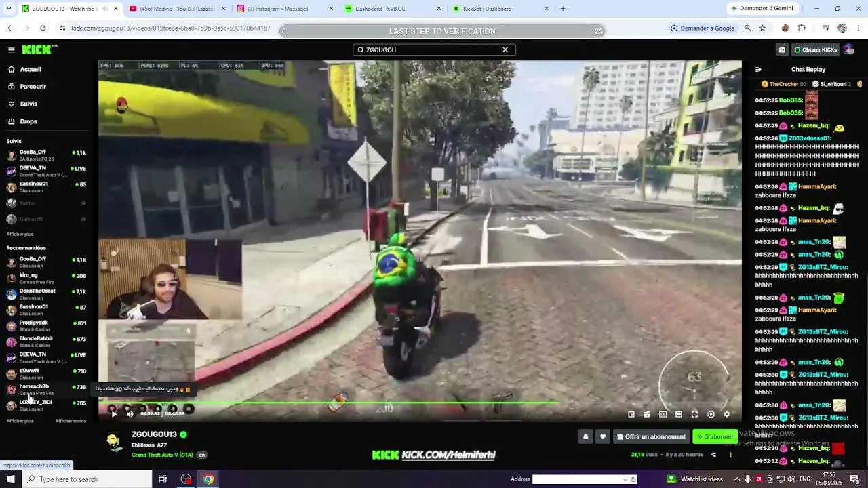Switch to the Dashboard - KVB.GG tab
Image resolution: width=868 pixels, height=488 pixels.
click(391, 9)
